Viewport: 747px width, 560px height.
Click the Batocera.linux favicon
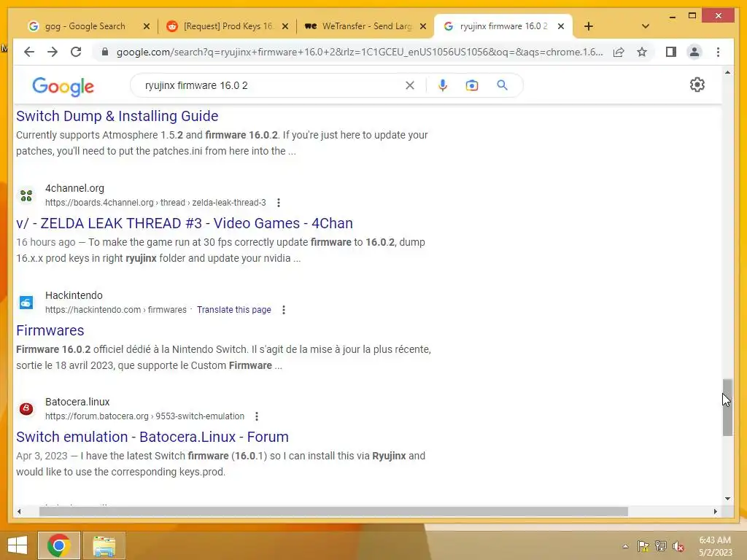tap(26, 408)
